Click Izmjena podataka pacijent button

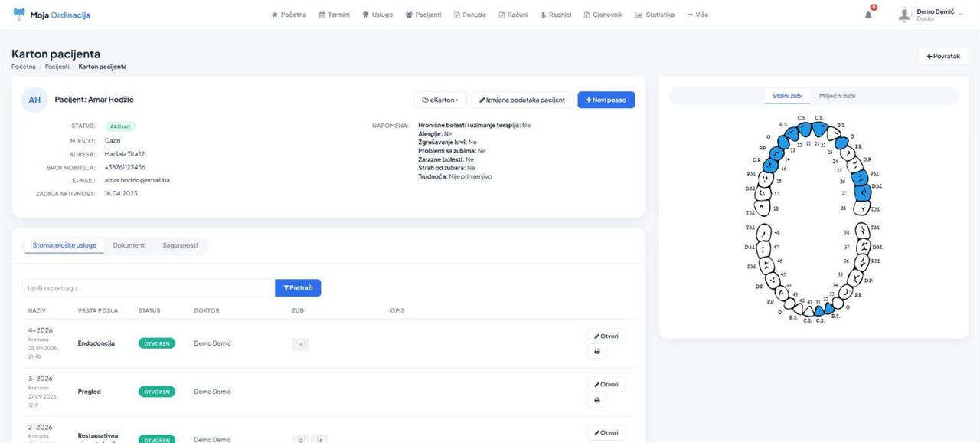522,100
